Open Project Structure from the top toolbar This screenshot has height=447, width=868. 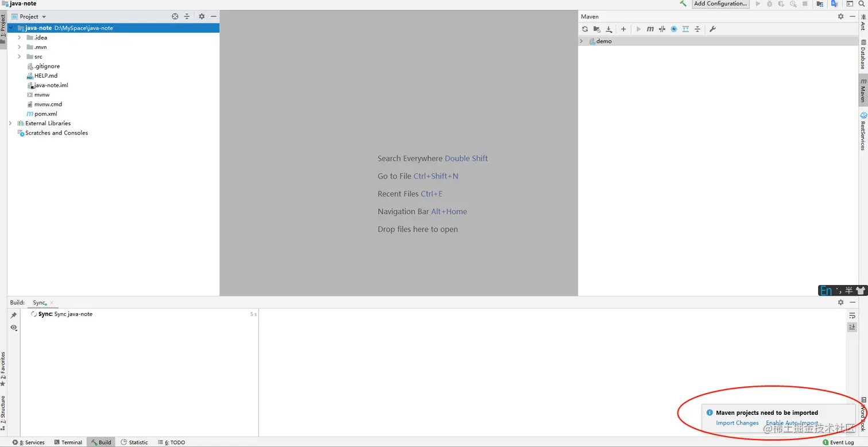(x=820, y=3)
